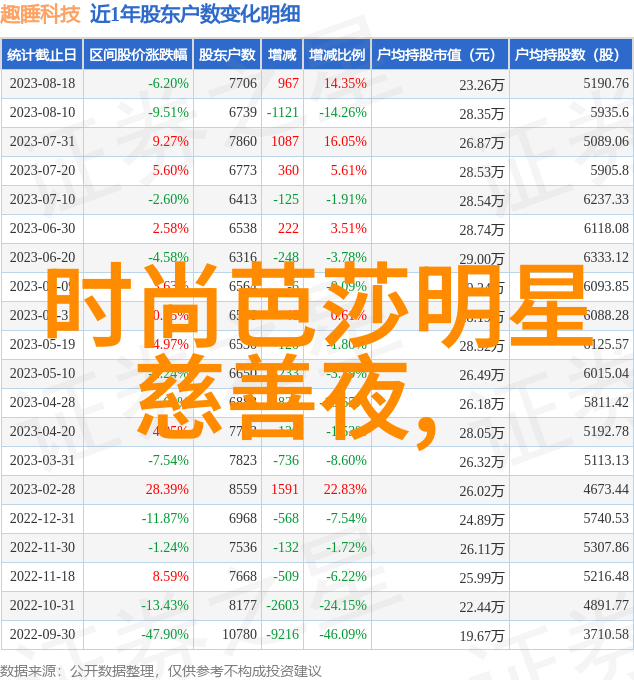Click the 户均持股数（股） column header
The height and width of the screenshot is (680, 634).
click(570, 55)
